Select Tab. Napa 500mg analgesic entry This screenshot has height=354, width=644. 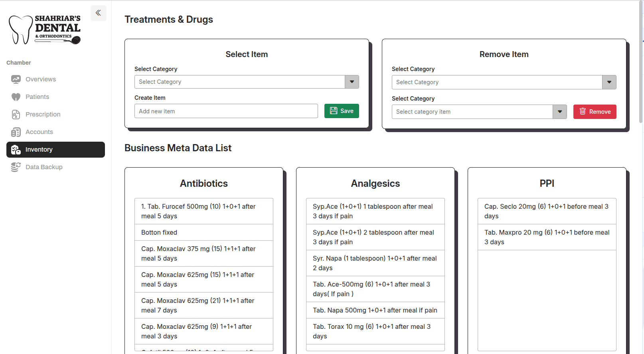[x=375, y=310]
